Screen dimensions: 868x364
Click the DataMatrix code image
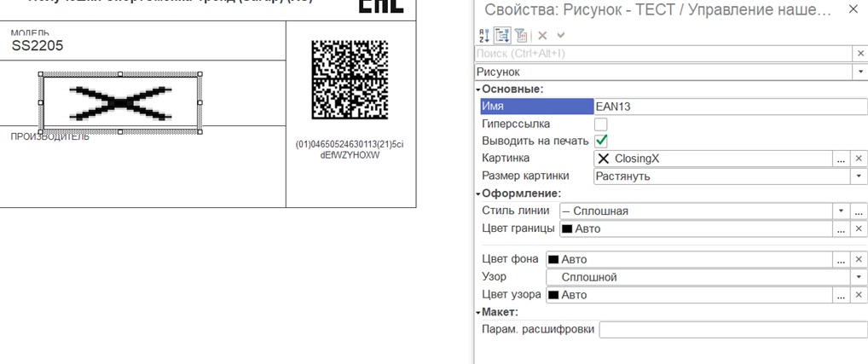click(350, 79)
